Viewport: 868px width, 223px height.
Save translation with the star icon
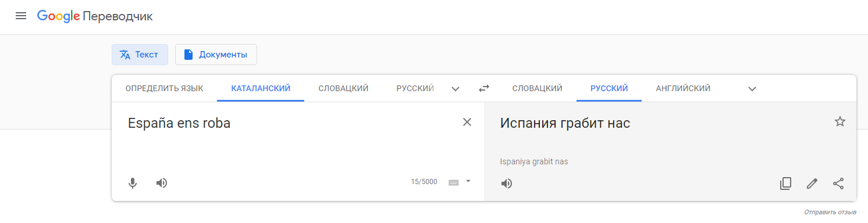839,121
